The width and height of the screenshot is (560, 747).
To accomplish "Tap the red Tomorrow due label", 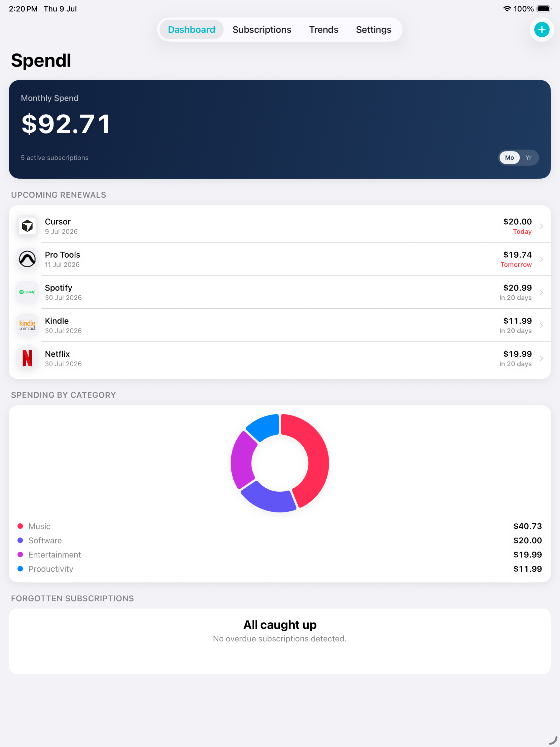I will click(x=516, y=265).
